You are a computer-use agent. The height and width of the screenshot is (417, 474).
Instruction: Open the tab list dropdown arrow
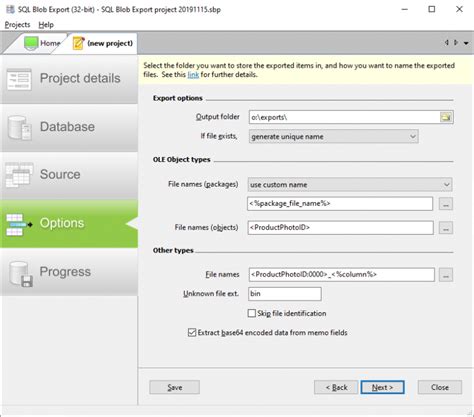pos(466,43)
